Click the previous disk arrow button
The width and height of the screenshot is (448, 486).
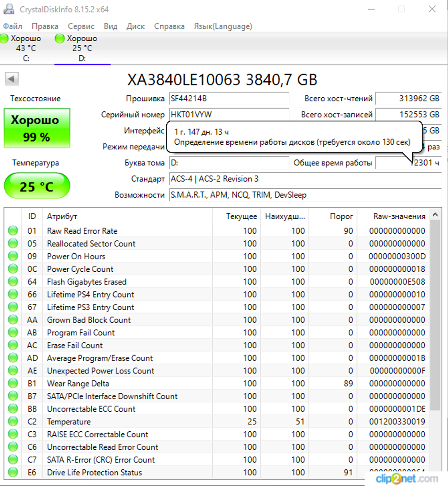point(12,79)
